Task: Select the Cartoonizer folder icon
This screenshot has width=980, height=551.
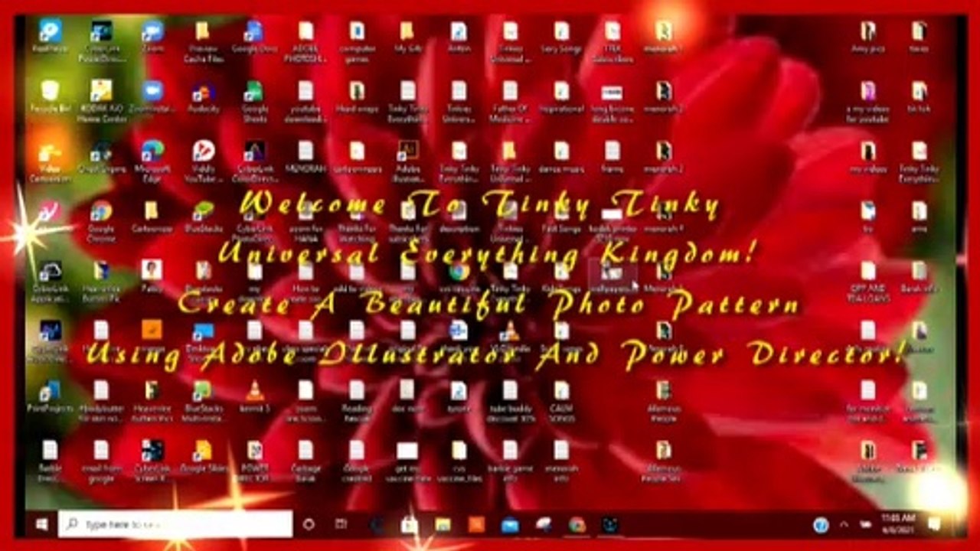Action: (152, 217)
